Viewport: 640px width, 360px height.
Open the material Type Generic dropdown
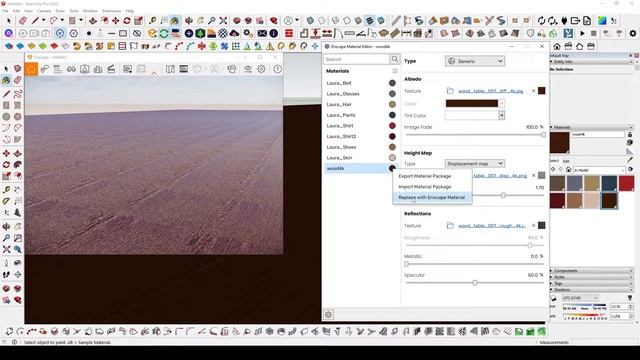475,61
